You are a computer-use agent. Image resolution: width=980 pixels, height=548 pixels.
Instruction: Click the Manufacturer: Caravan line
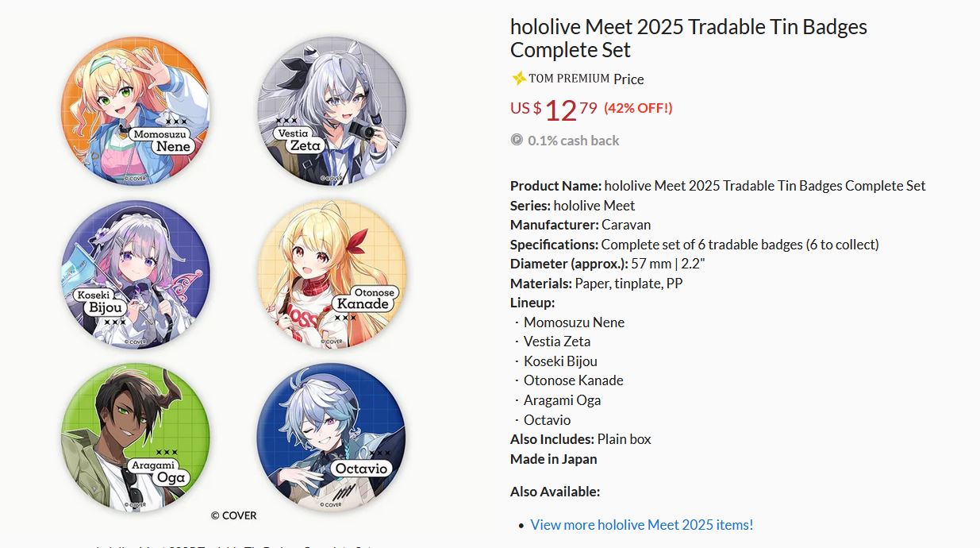pyautogui.click(x=580, y=225)
